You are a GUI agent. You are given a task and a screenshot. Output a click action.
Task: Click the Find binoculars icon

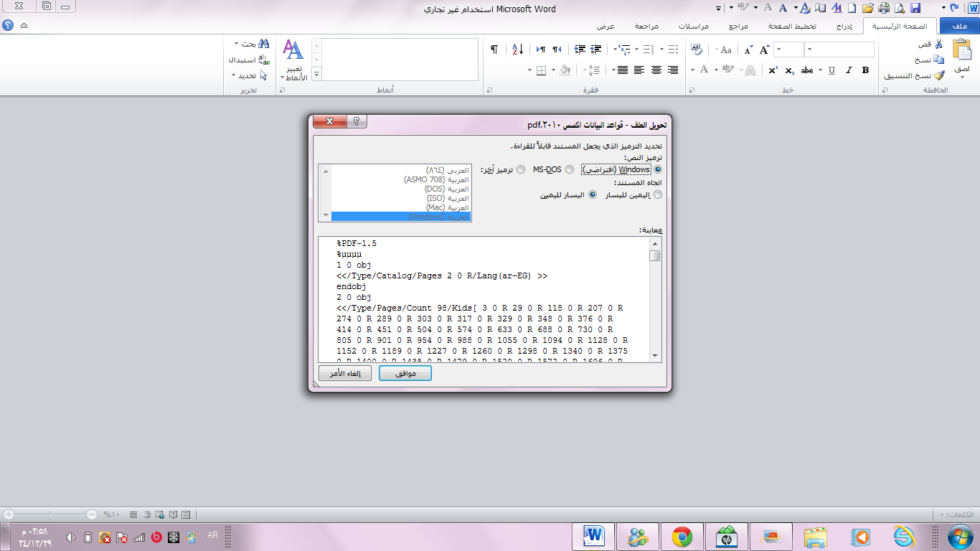point(264,44)
